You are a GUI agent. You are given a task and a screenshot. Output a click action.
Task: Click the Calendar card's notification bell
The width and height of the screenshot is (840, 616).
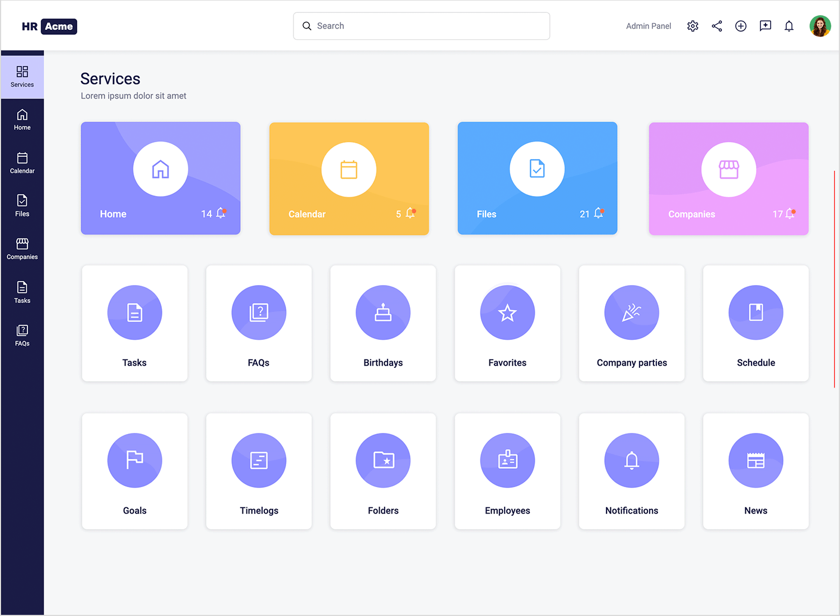pos(410,213)
